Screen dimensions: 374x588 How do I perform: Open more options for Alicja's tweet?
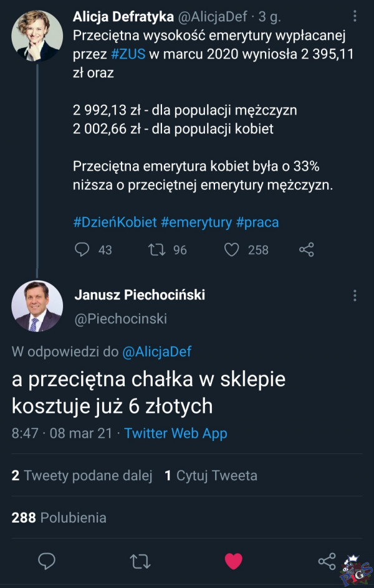tap(355, 16)
